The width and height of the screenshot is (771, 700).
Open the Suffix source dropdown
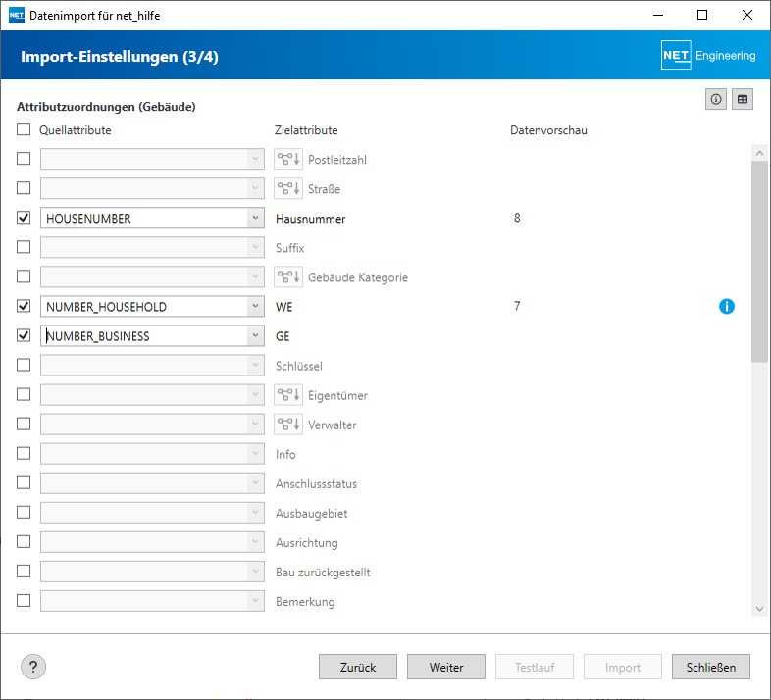click(255, 247)
